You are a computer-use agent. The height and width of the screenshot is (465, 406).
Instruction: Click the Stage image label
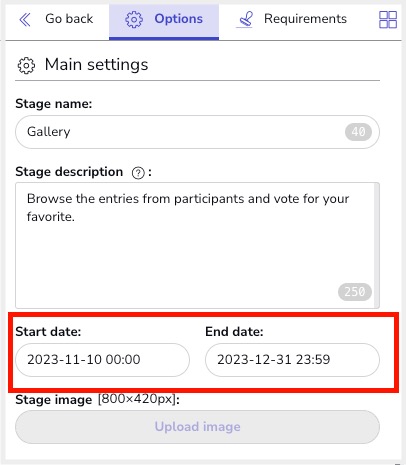pyautogui.click(x=97, y=399)
